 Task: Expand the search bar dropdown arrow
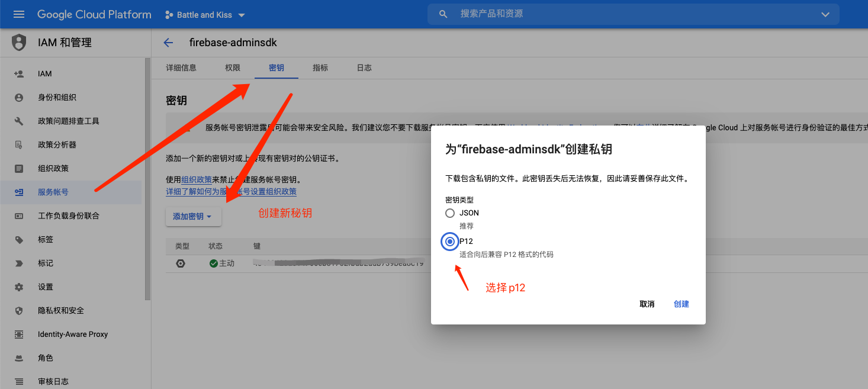[x=825, y=14]
